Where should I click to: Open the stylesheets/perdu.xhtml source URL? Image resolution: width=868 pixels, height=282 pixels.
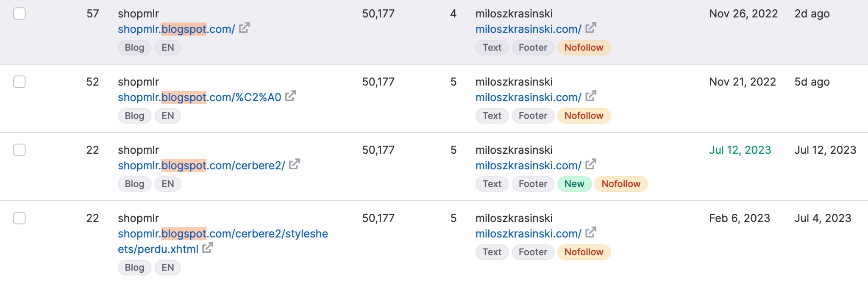223,241
